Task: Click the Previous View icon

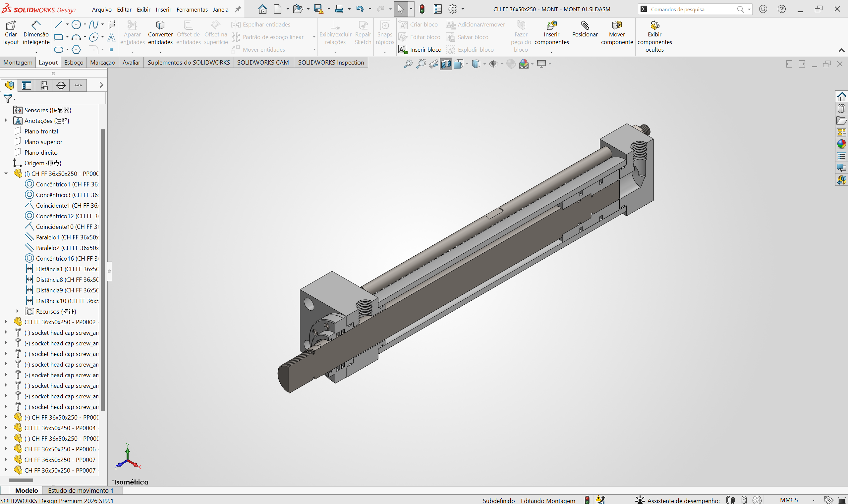Action: click(433, 64)
